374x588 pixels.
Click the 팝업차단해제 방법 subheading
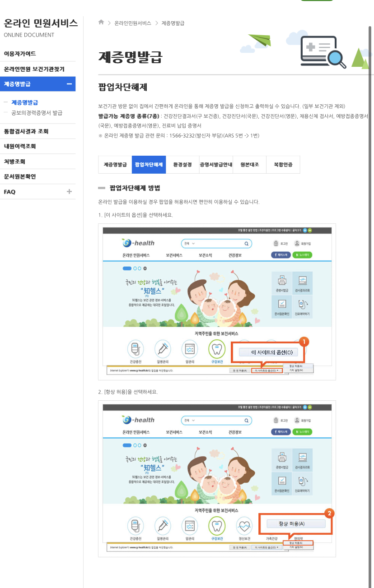[x=135, y=188]
